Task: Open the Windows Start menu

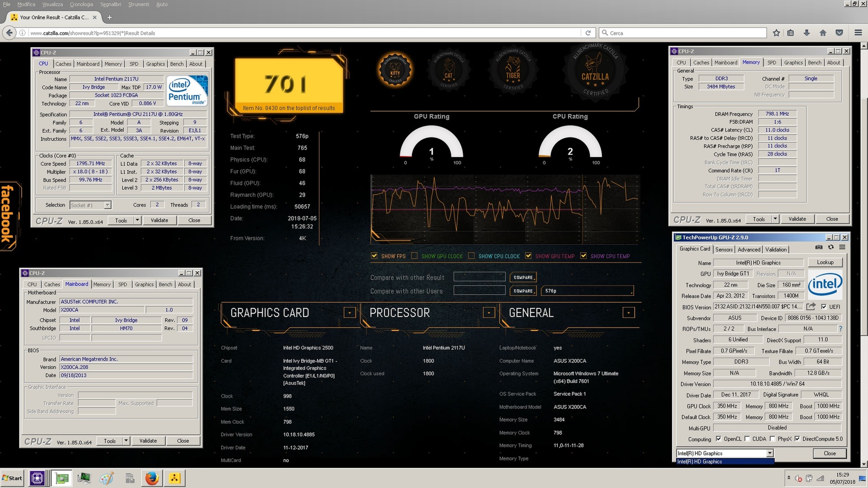Action: tap(12, 478)
